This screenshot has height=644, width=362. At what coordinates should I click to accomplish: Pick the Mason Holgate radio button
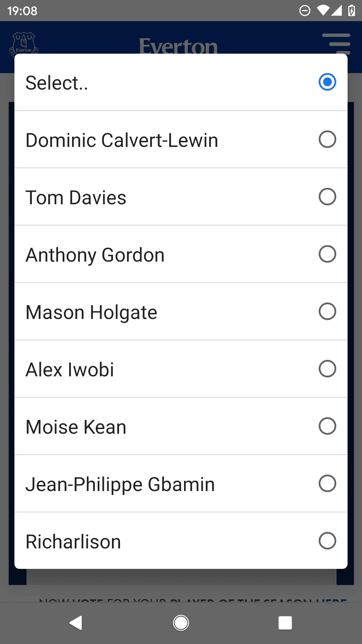[327, 312]
